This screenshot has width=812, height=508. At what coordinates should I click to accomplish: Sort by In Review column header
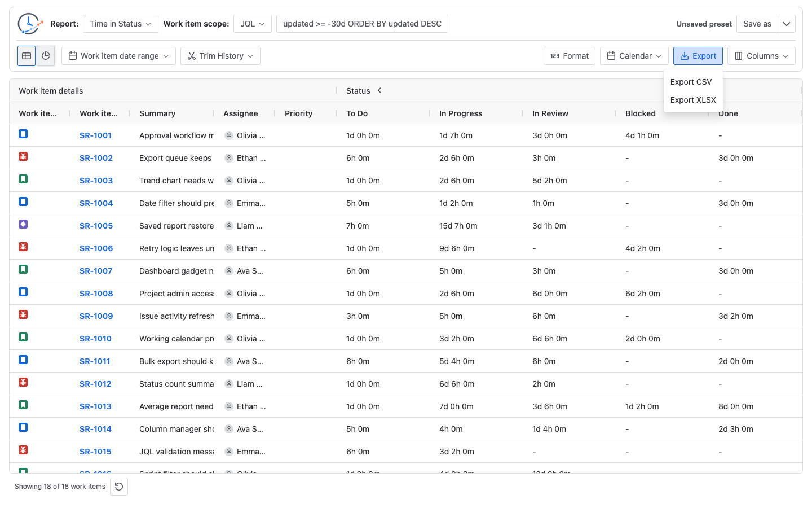pos(550,113)
